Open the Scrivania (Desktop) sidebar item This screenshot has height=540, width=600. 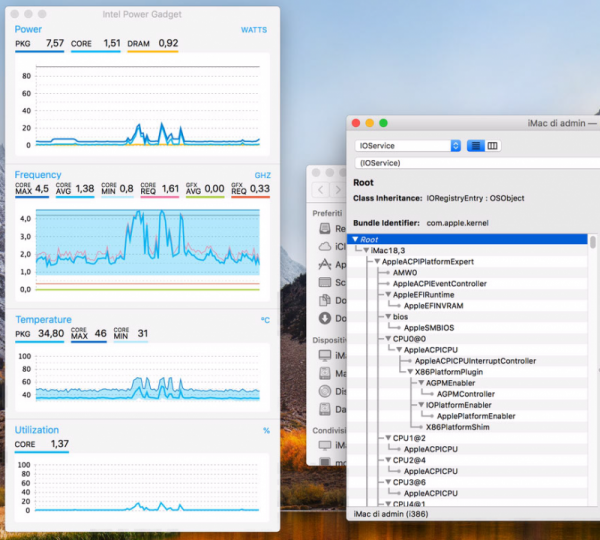coord(332,282)
